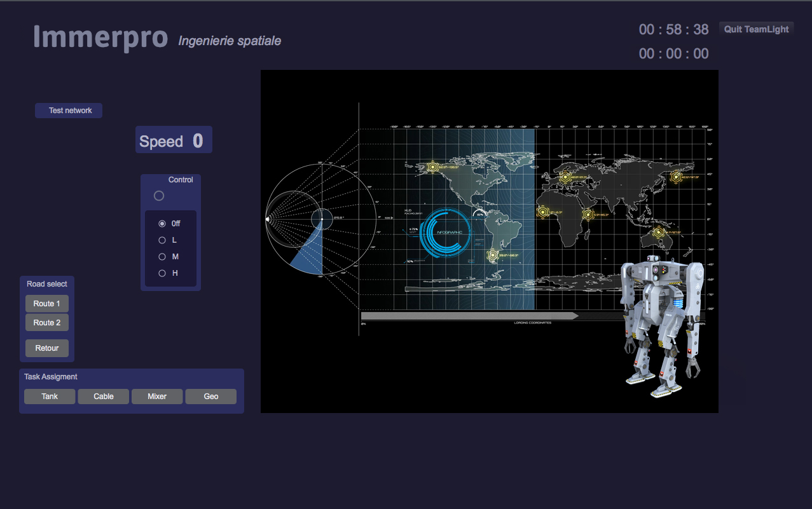Assign the Mixer task
812x509 pixels.
click(x=157, y=397)
